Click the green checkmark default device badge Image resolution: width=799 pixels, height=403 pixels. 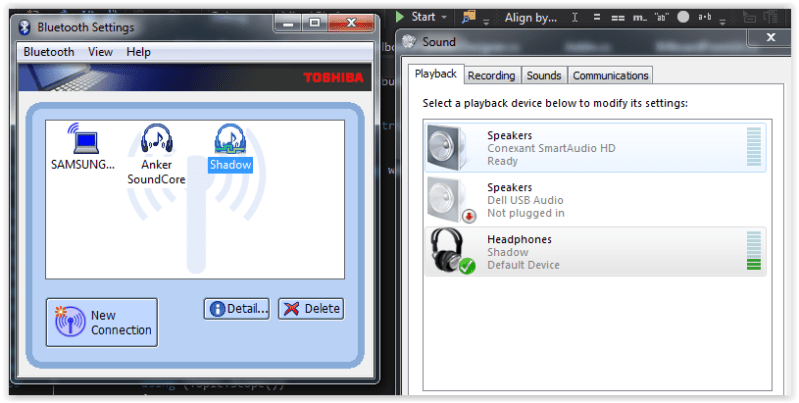pyautogui.click(x=467, y=265)
